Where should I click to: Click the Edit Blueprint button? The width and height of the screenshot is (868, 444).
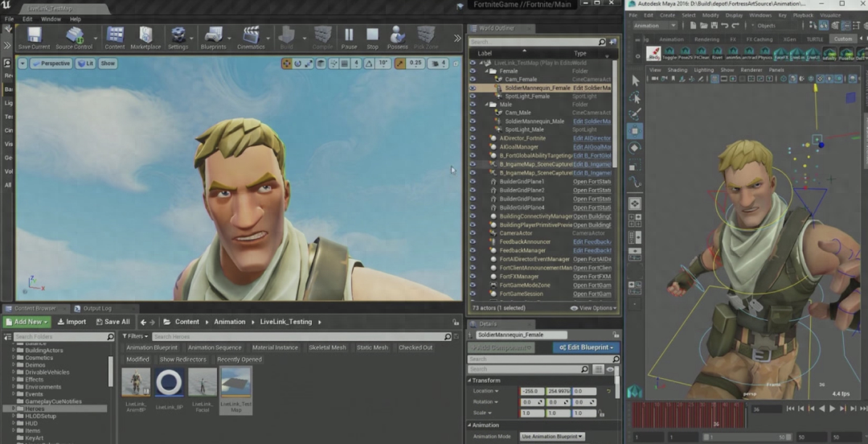pyautogui.click(x=586, y=347)
